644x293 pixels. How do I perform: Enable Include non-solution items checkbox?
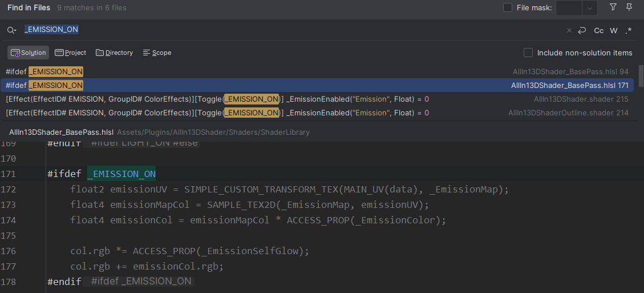click(528, 53)
